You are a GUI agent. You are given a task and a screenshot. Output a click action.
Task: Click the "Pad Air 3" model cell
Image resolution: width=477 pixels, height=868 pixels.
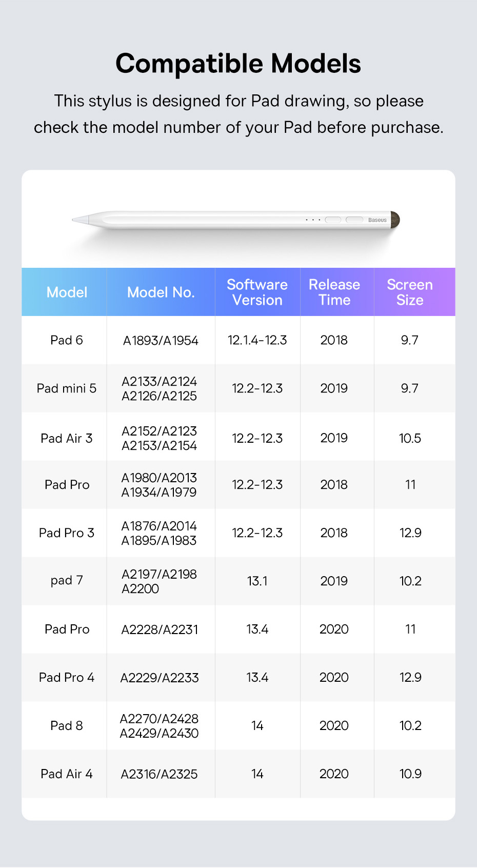(x=66, y=438)
